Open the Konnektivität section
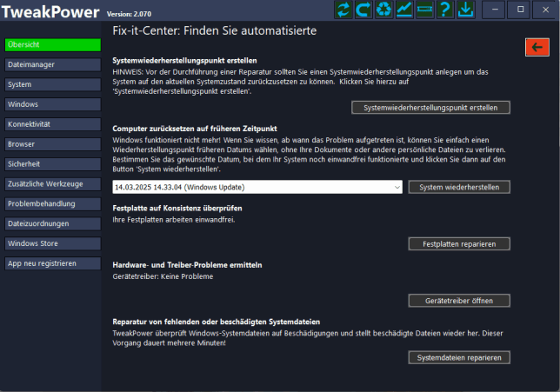This screenshot has width=560, height=392. point(52,124)
